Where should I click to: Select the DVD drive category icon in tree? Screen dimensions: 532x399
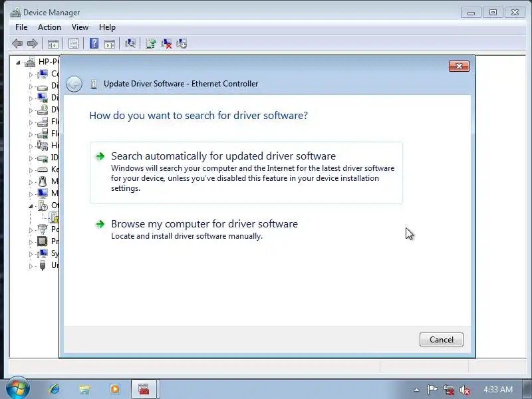pos(43,110)
